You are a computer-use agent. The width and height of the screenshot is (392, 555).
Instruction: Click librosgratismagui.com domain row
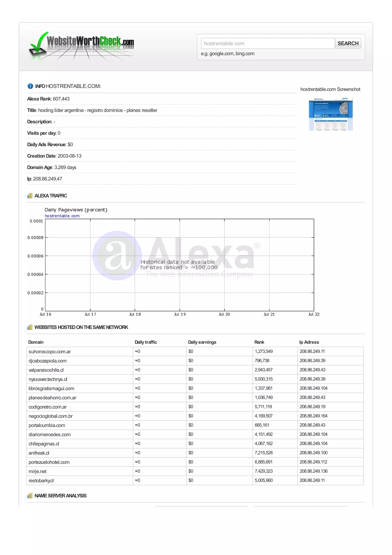[51, 388]
